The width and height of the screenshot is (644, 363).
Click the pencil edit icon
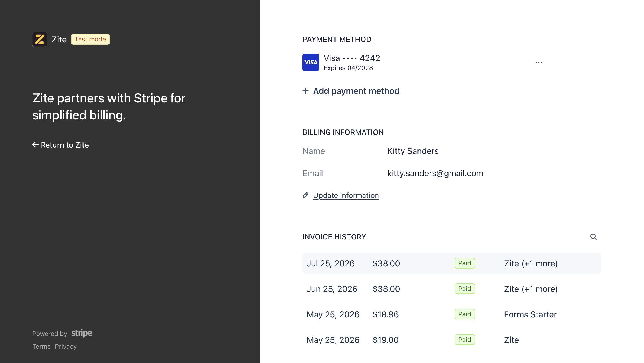pos(306,195)
